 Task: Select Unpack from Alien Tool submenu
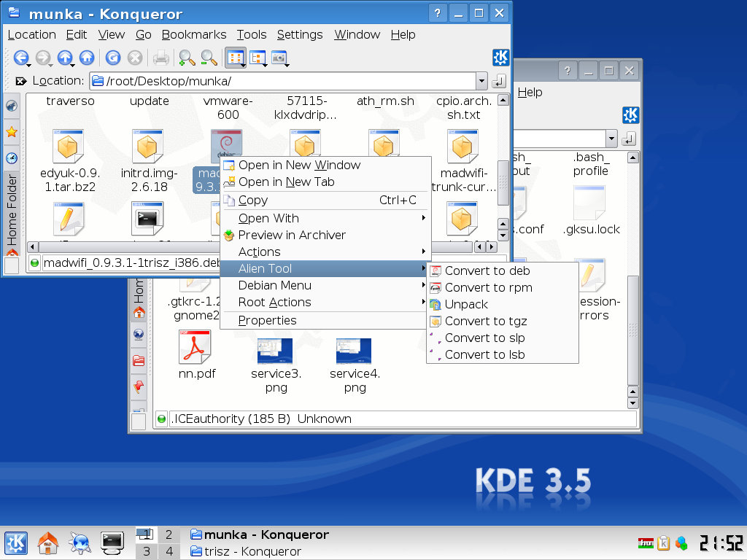[502, 304]
